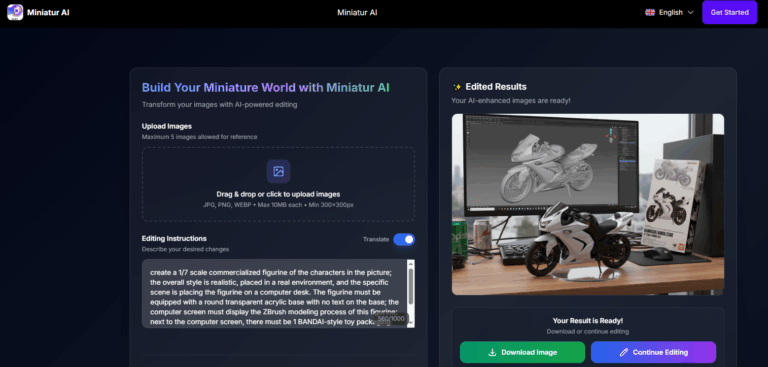
Task: Click the centered Miniatur AI header title
Action: click(x=357, y=13)
